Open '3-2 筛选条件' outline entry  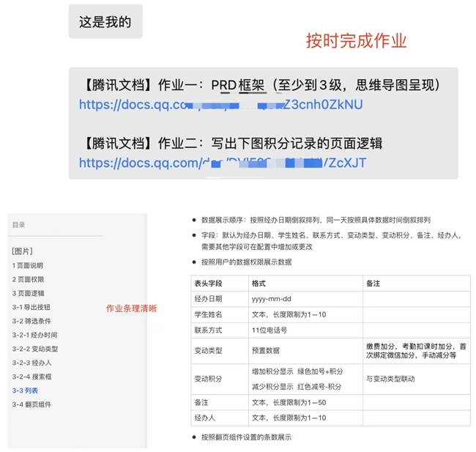click(31, 321)
